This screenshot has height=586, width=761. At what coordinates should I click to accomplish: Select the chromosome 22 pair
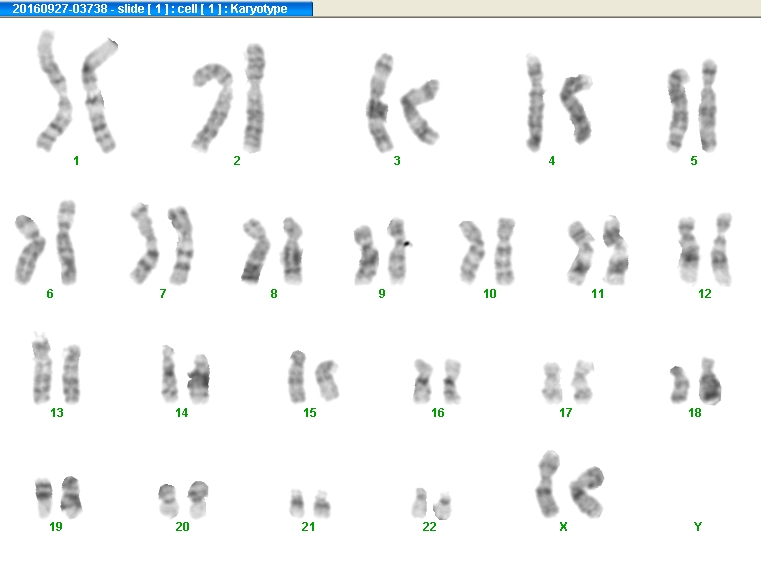point(432,504)
